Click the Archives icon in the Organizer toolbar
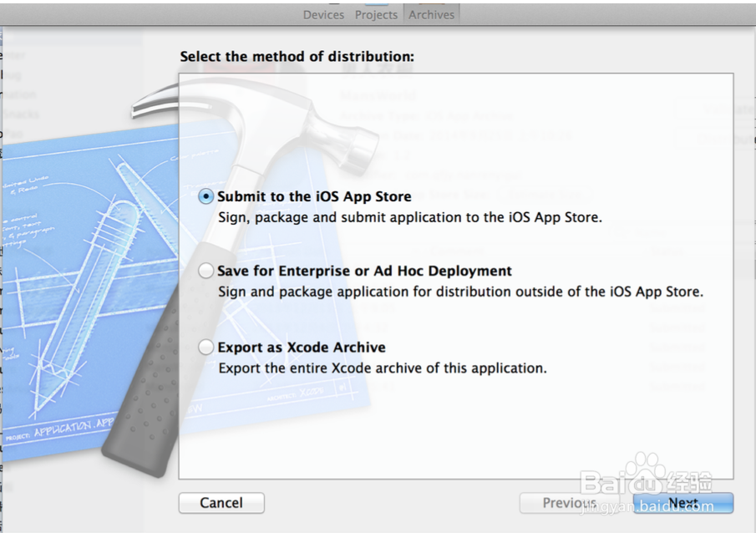The height and width of the screenshot is (533, 756). (x=431, y=14)
